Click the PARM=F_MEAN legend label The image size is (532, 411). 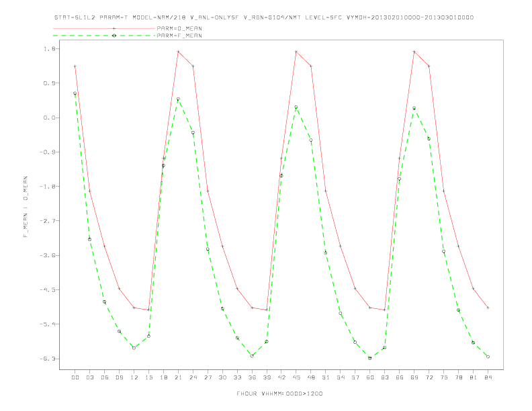(x=179, y=36)
